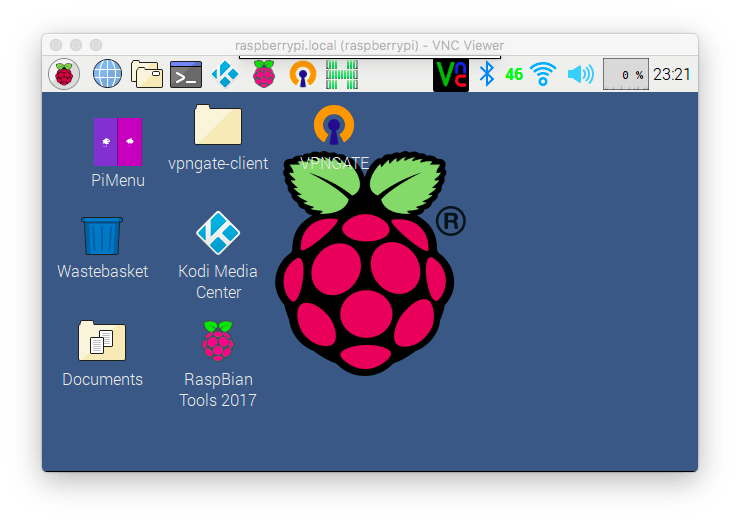
Task: Select the Wastebasket on the desktop
Action: pos(102,248)
